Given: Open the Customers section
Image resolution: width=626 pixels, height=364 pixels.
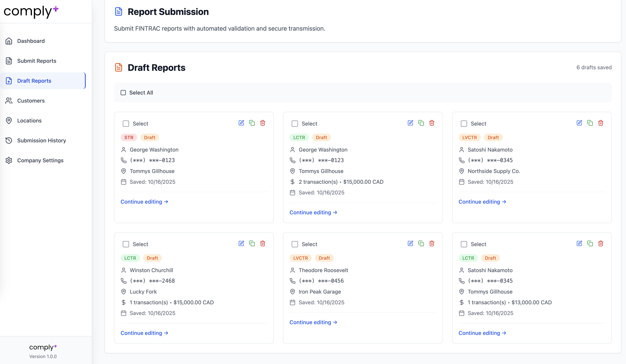Looking at the screenshot, I should point(31,101).
